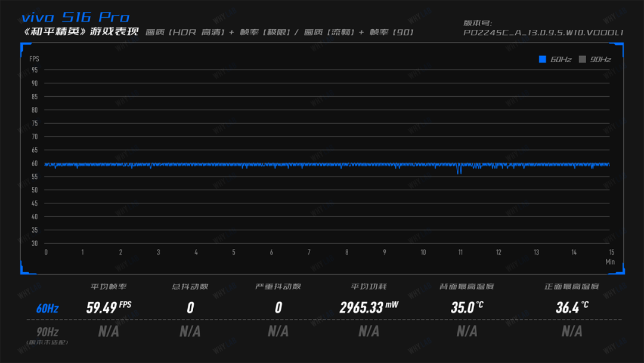This screenshot has height=363, width=644.
Task: Click minute 13 on the time axis
Action: 537,253
